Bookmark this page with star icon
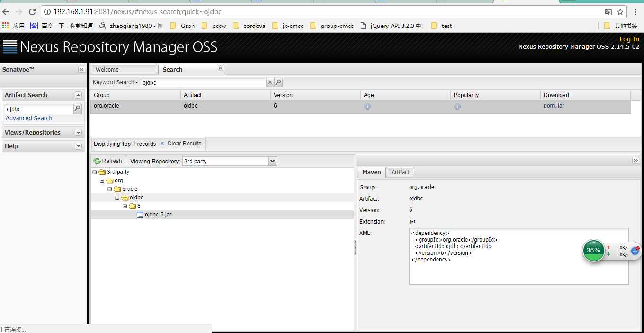Viewport: 644px width, 333px height. tap(620, 12)
